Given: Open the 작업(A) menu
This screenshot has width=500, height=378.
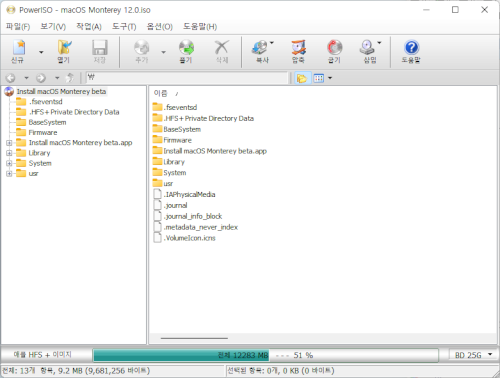Looking at the screenshot, I should click(89, 27).
